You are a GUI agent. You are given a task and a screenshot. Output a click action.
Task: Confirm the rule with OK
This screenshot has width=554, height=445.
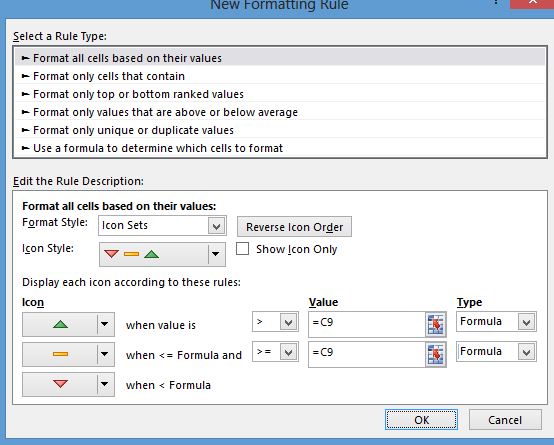click(x=421, y=420)
